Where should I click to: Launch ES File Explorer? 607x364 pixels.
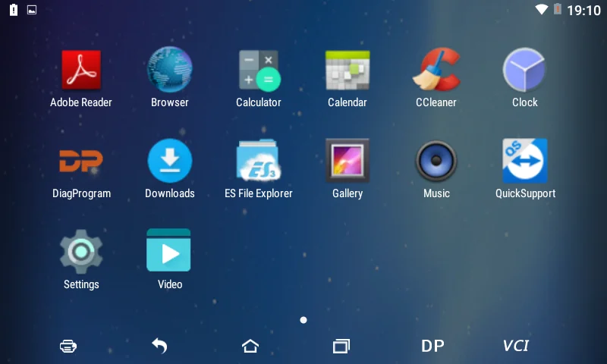coord(259,160)
